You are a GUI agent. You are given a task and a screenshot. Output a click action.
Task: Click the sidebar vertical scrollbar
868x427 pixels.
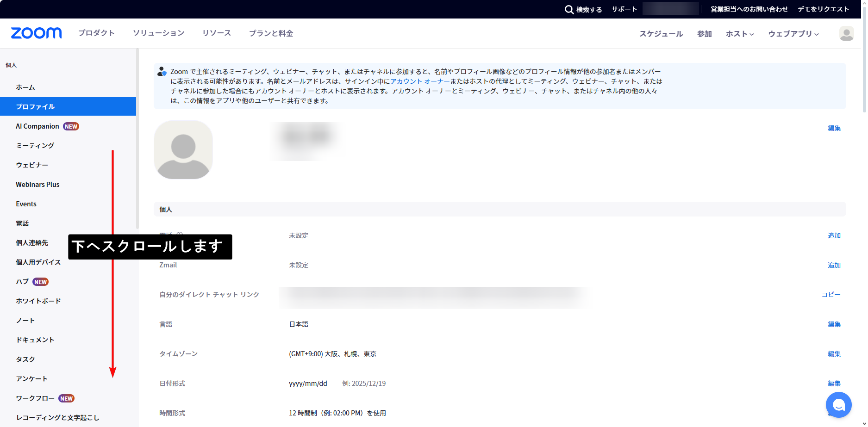[x=137, y=139]
